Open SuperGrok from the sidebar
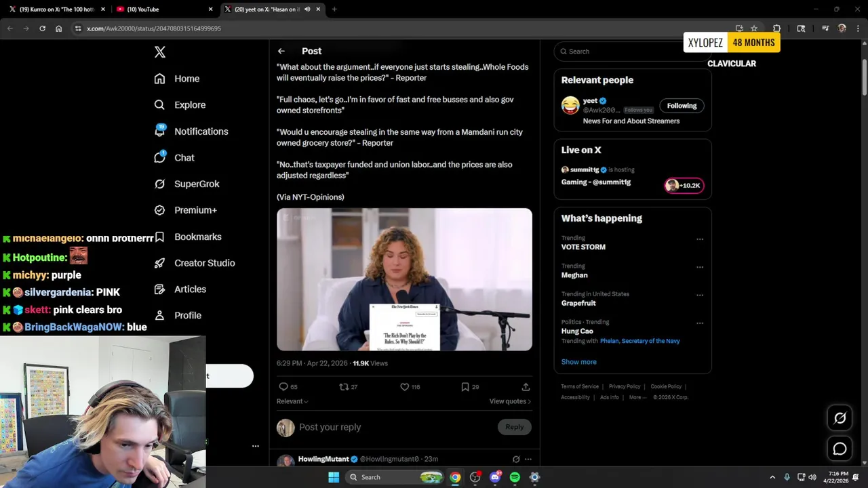Screen dimensions: 868x488 tap(186, 184)
